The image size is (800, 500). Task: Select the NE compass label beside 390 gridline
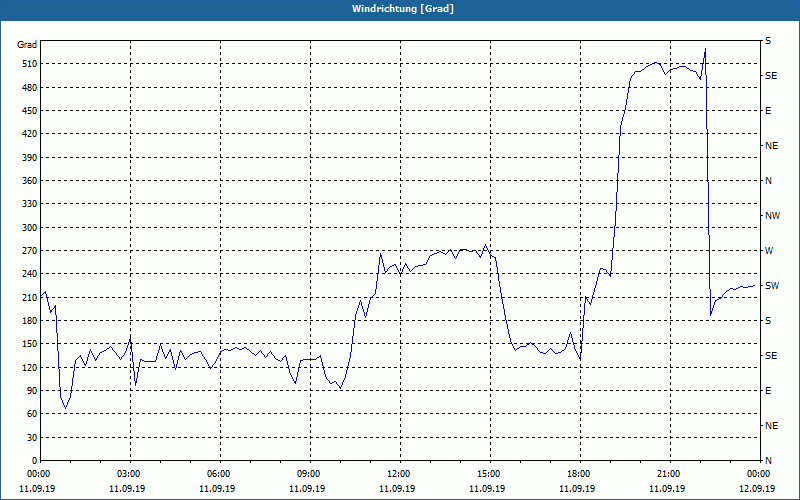pos(771,146)
